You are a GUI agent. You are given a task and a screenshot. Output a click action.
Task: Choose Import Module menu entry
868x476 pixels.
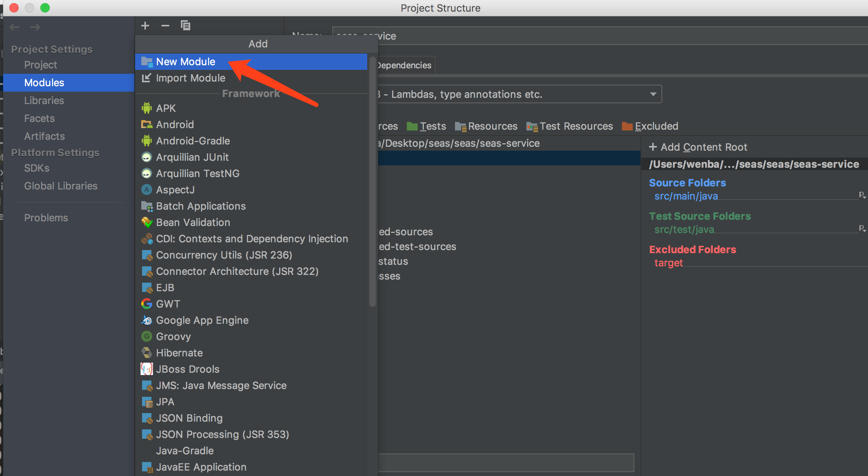coord(190,78)
